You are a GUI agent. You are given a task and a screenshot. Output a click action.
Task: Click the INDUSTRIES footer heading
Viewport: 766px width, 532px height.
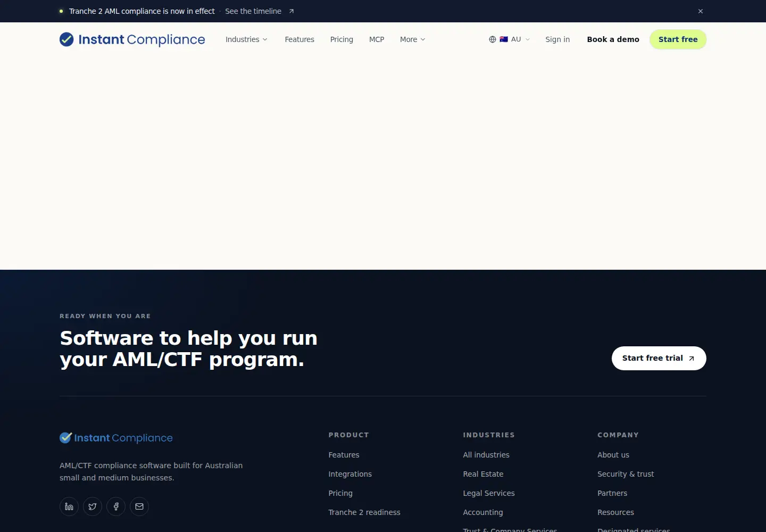489,435
